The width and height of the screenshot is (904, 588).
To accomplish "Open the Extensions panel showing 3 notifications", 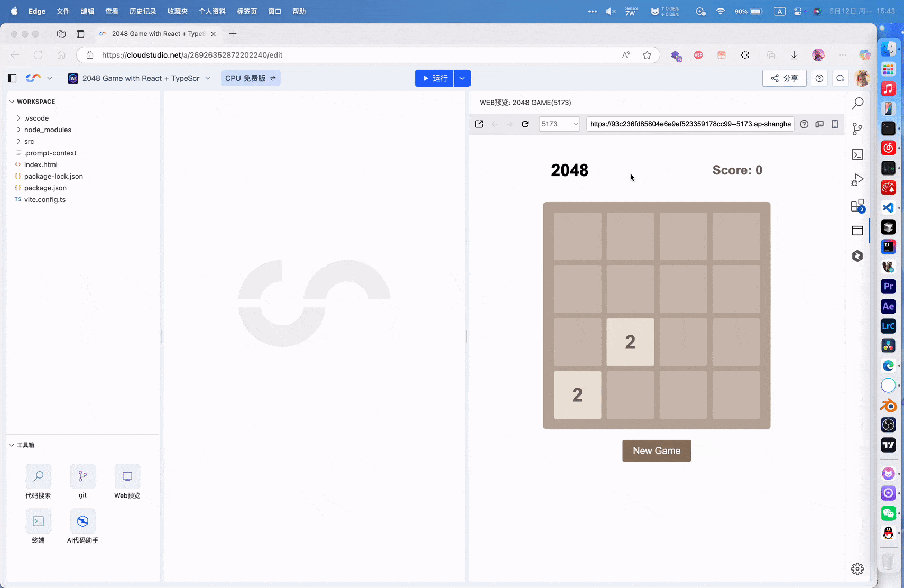I will coord(857,206).
